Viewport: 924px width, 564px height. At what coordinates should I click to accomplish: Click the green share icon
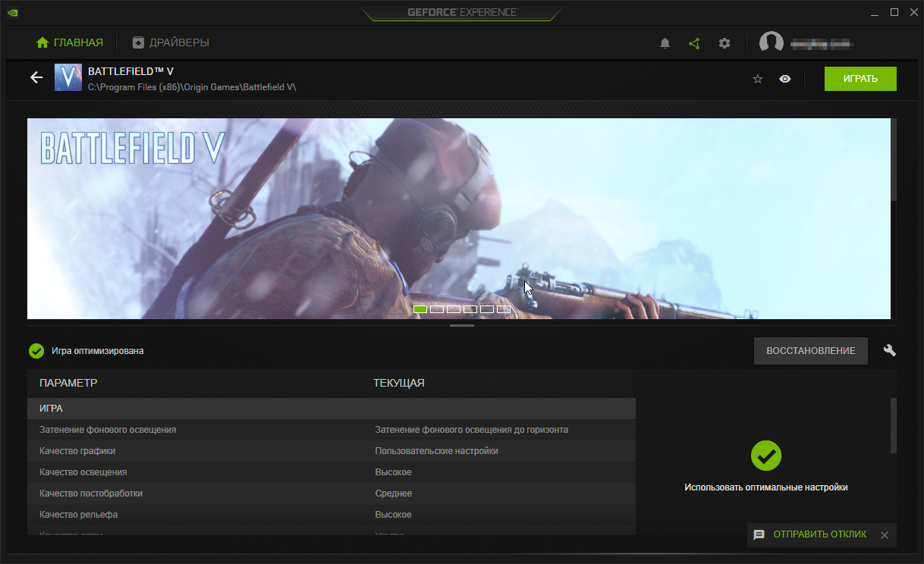pos(694,43)
